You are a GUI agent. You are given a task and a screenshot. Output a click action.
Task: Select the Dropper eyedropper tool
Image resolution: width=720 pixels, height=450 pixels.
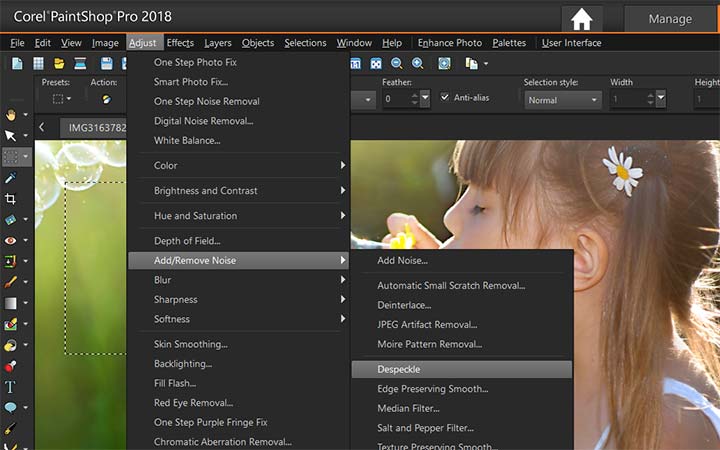point(11,178)
